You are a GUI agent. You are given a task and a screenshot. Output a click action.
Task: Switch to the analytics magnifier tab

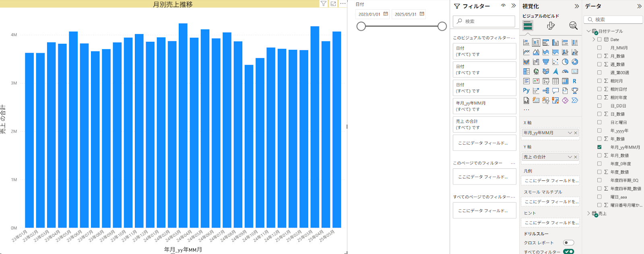pos(574,26)
